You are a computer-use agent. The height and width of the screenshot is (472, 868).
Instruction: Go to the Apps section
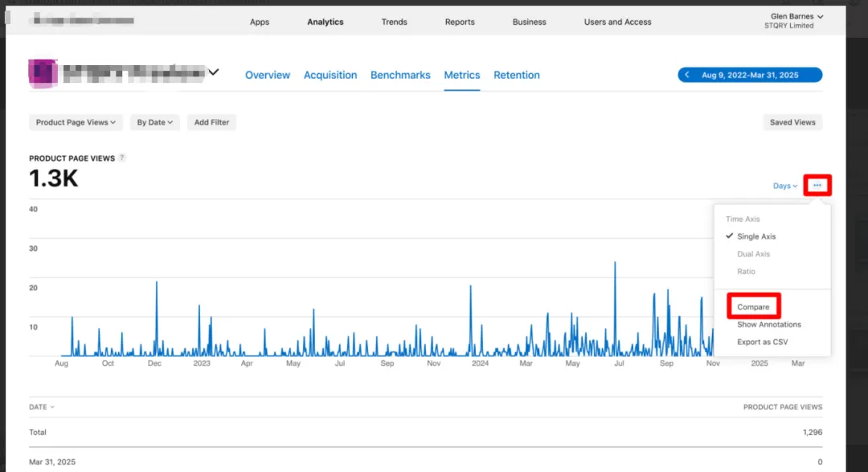click(x=259, y=23)
